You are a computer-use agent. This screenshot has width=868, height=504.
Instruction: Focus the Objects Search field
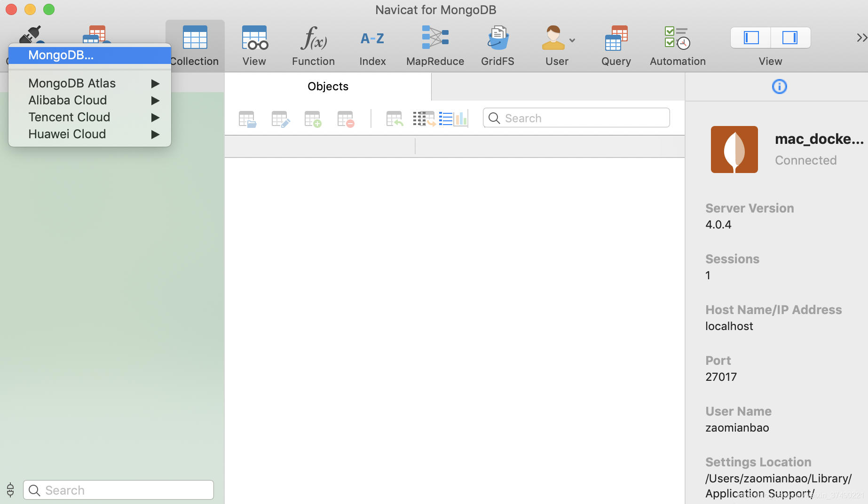point(576,118)
